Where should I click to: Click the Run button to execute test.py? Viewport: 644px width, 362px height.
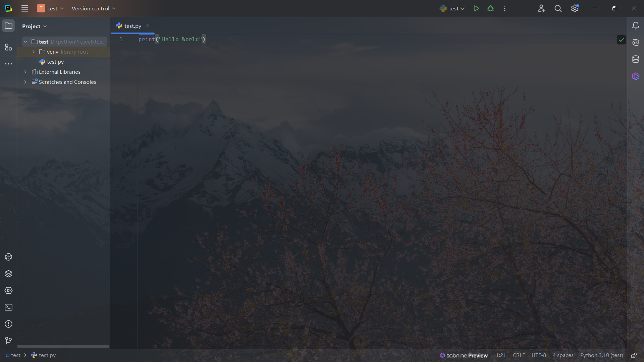point(476,8)
